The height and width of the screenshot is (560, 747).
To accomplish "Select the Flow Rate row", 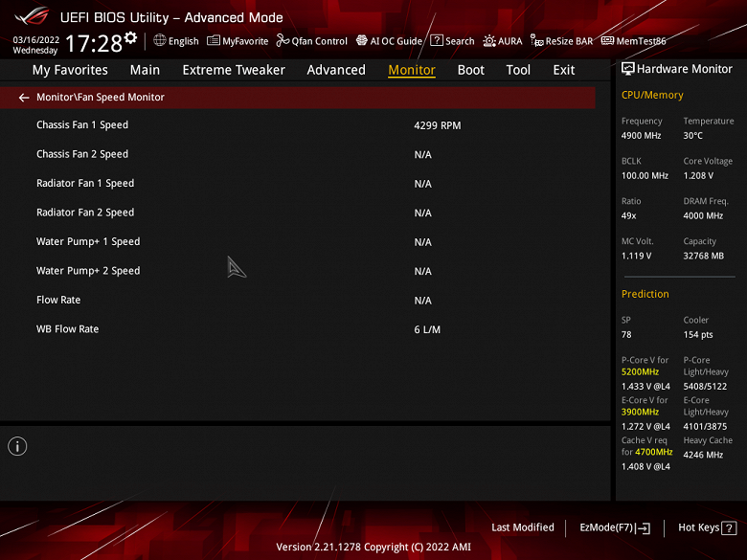I will pos(297,300).
